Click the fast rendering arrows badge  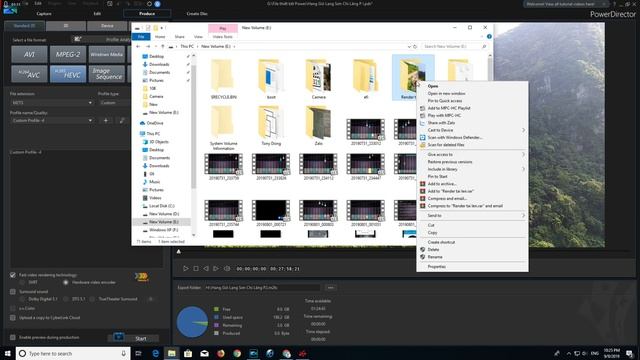tap(141, 277)
